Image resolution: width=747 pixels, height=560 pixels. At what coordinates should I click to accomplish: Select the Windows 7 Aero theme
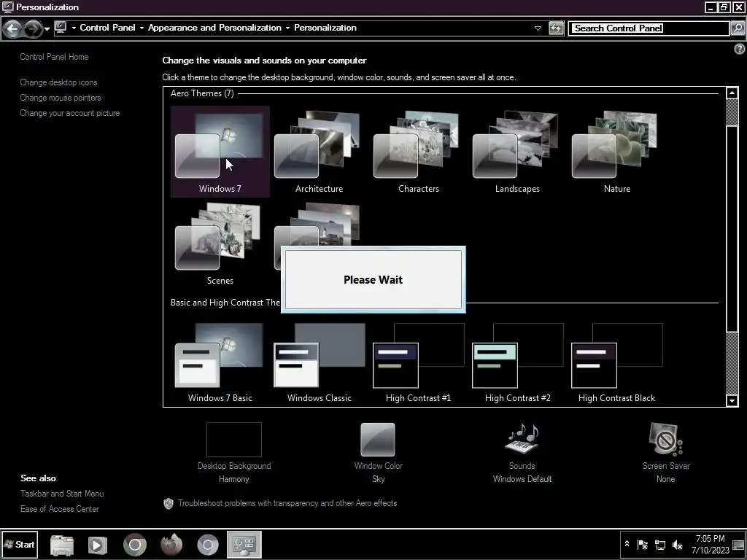coord(220,152)
